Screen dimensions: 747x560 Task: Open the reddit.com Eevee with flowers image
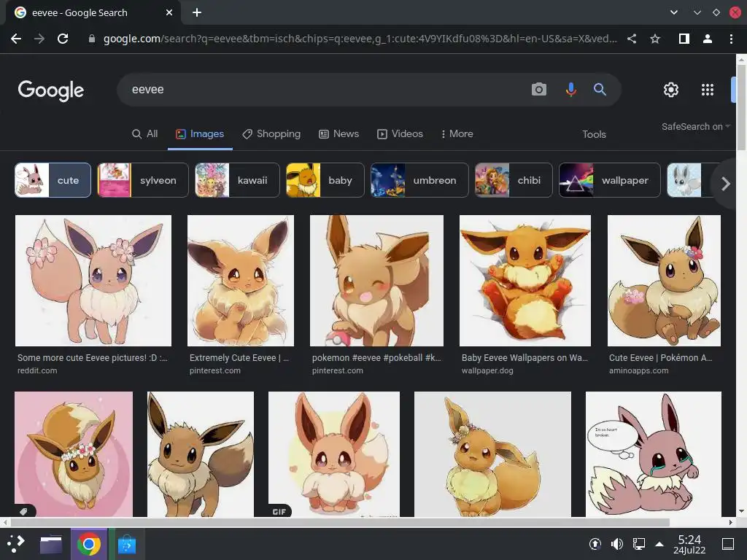click(93, 281)
